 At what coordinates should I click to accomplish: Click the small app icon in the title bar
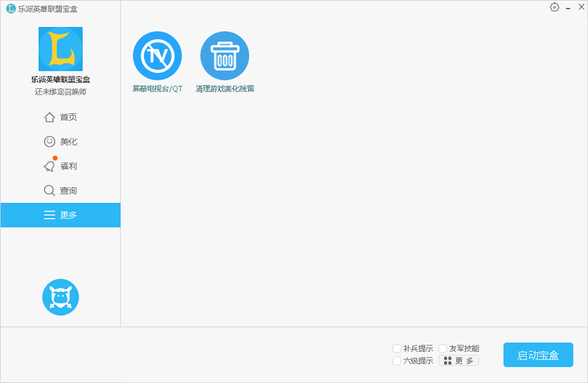point(10,8)
